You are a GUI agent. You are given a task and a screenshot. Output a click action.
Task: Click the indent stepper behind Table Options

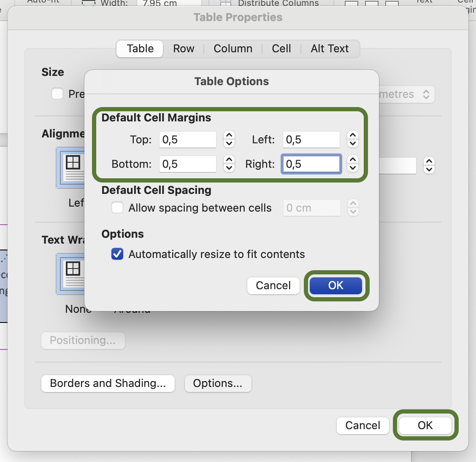click(x=429, y=166)
